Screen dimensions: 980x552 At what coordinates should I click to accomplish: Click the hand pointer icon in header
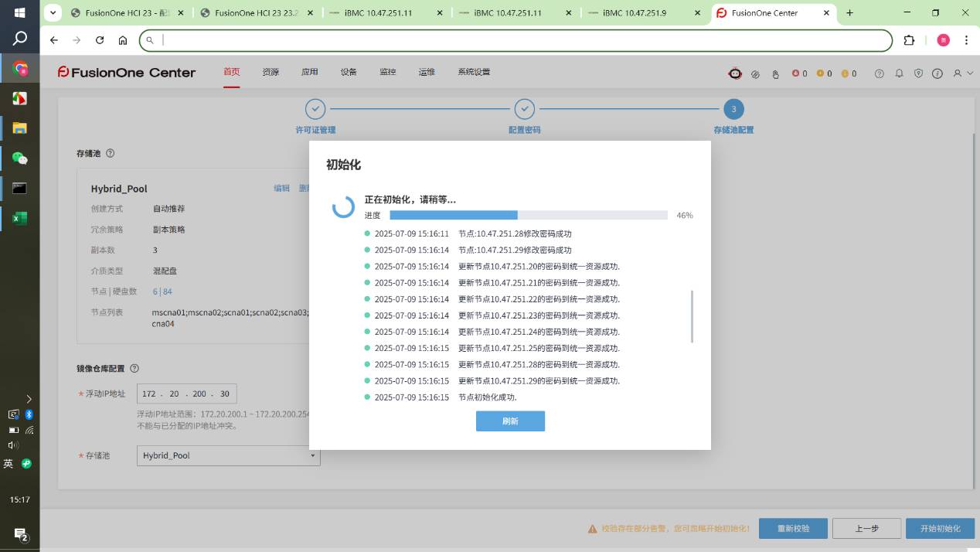776,74
